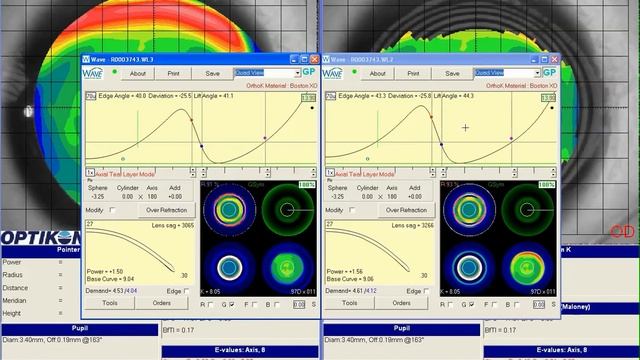Uncheck the G checkbox in WL2 window
The width and height of the screenshot is (640, 360).
point(472,304)
